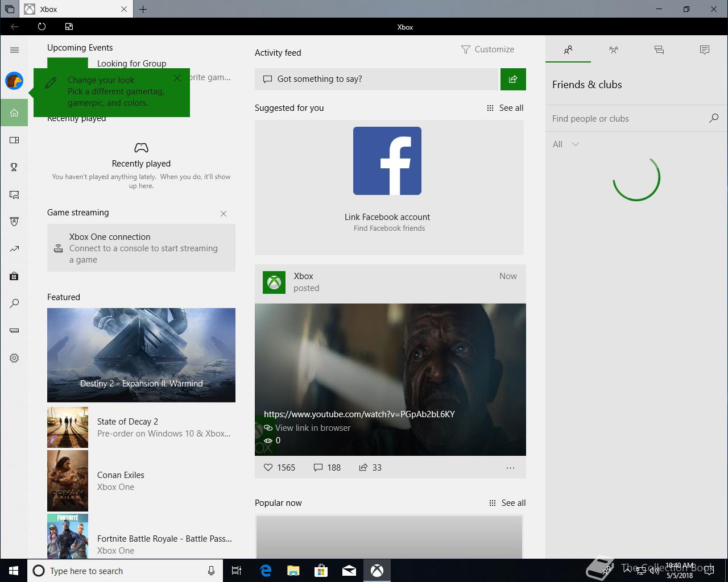This screenshot has width=728, height=582.
Task: Click the Got something to say field
Action: 377,79
